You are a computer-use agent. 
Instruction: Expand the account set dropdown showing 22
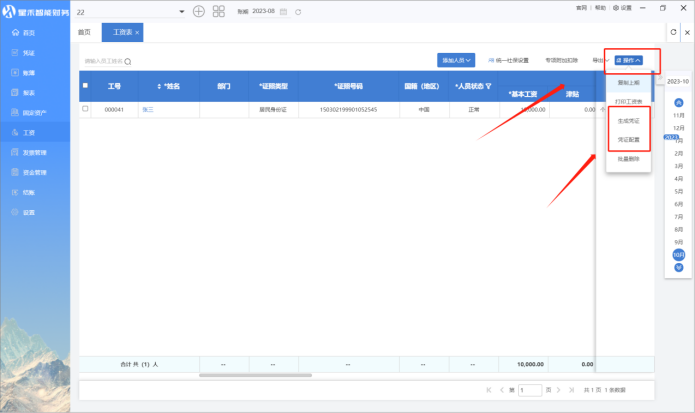click(x=181, y=11)
